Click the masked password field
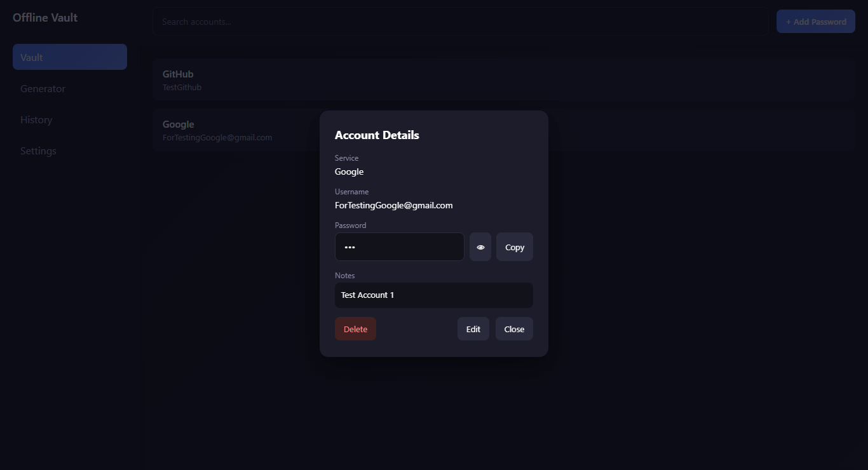Image resolution: width=868 pixels, height=470 pixels. pos(399,247)
